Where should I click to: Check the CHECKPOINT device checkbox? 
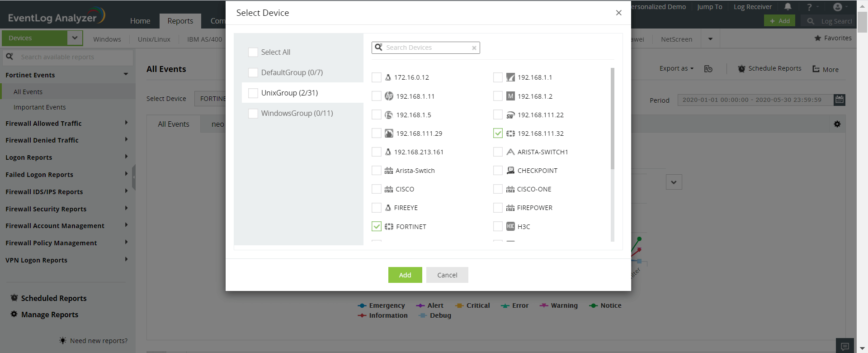click(498, 171)
